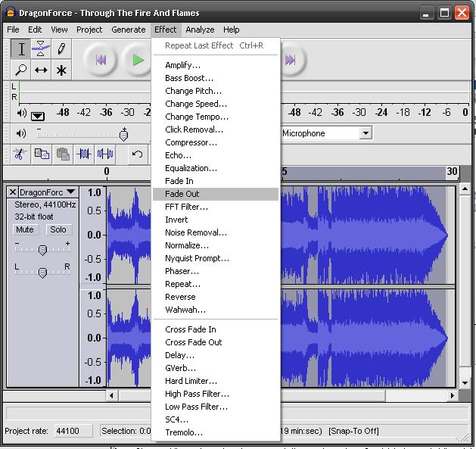Open the output meter dropdown arrow
The image size is (476, 449).
point(38,116)
